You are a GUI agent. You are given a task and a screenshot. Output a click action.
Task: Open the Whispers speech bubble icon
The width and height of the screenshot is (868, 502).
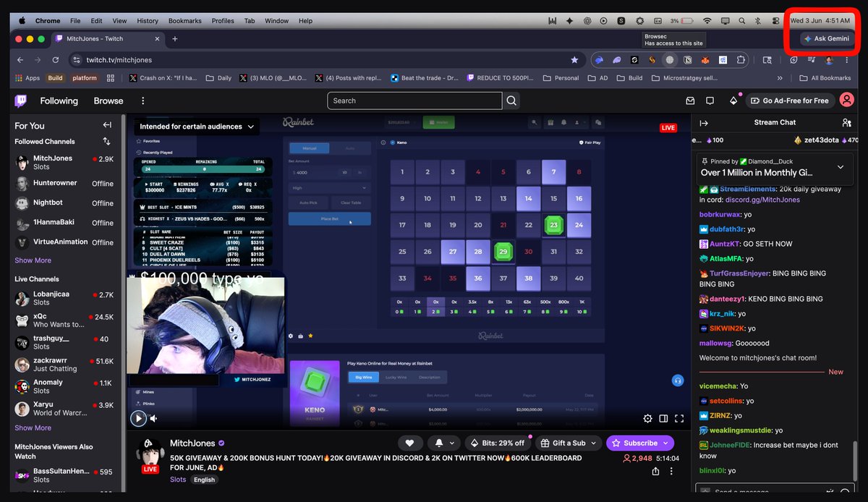click(710, 101)
